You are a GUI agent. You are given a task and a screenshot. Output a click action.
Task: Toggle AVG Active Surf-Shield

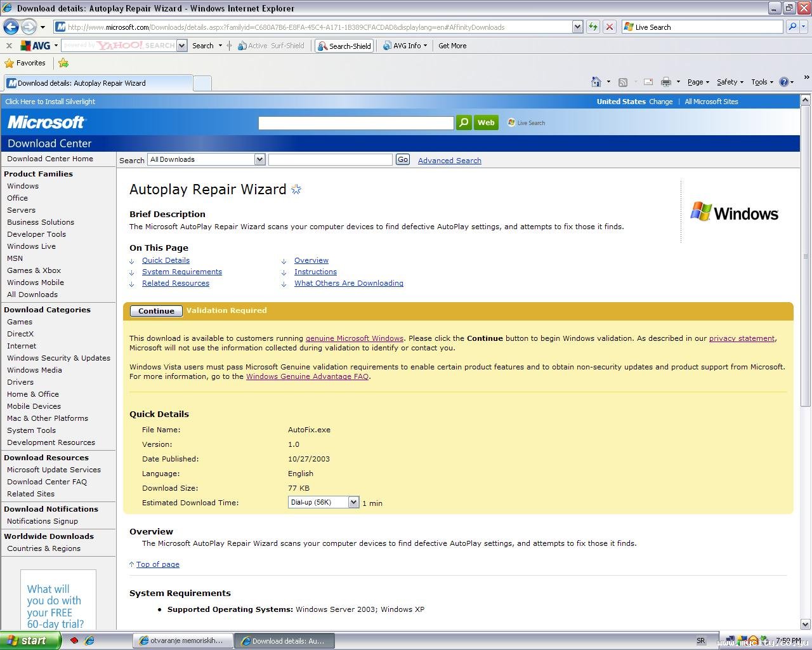pyautogui.click(x=271, y=46)
